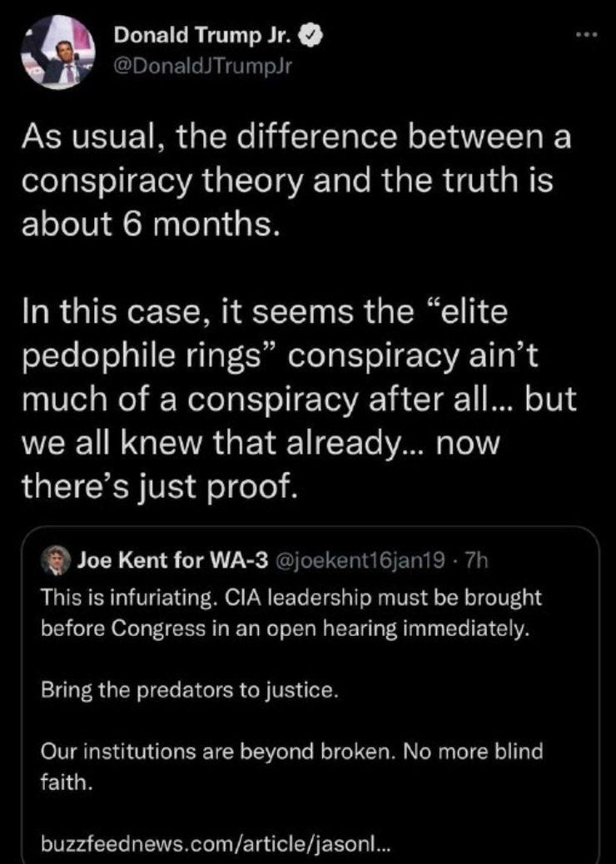Click "Bring the predators to justice." line
Viewport: 616px width, 864px height.
pyautogui.click(x=190, y=691)
